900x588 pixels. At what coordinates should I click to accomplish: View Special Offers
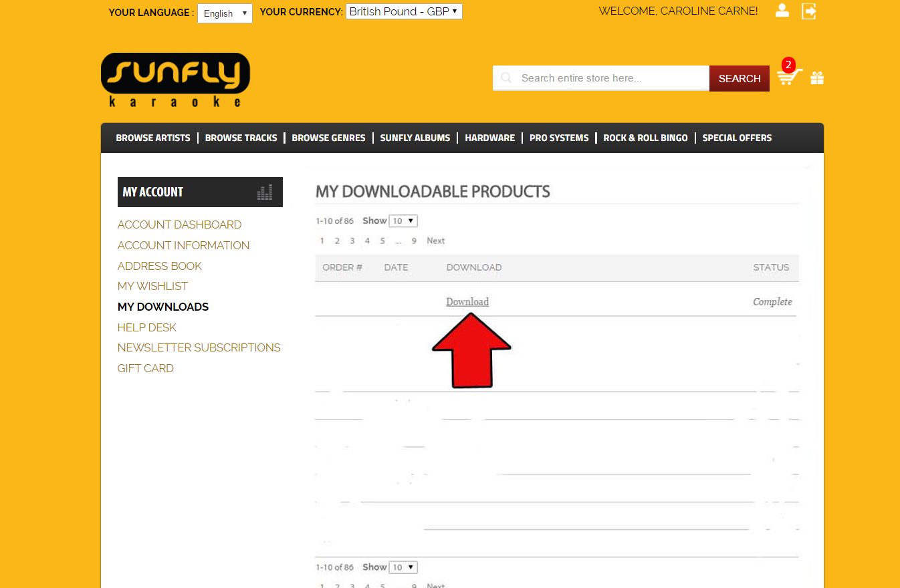point(737,138)
